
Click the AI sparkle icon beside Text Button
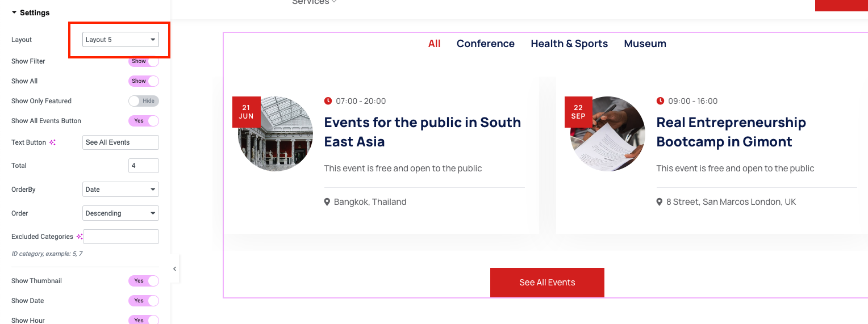point(52,142)
